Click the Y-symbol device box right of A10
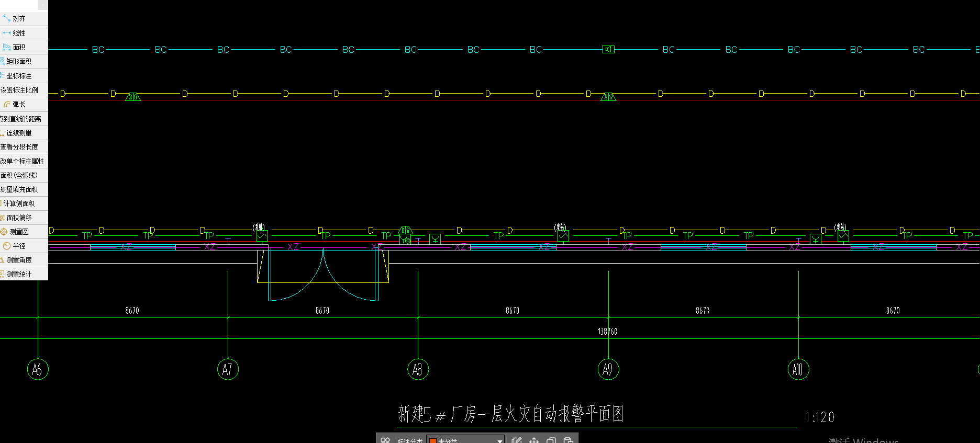 coord(816,239)
